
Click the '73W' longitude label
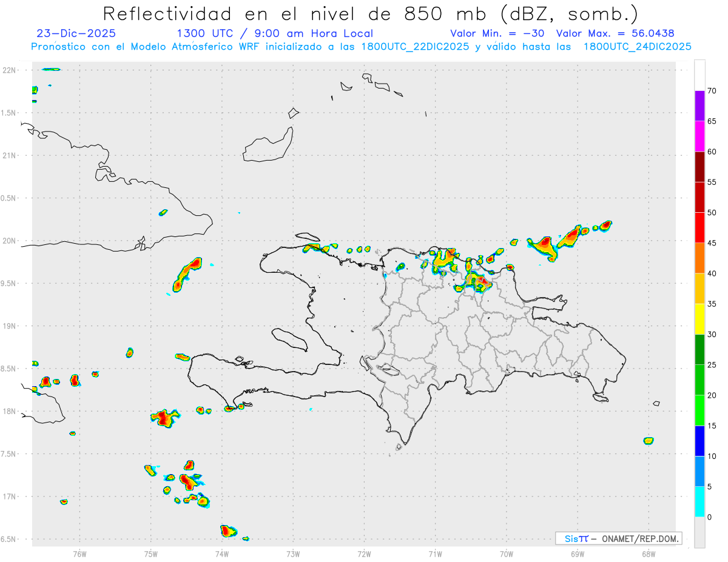(293, 553)
